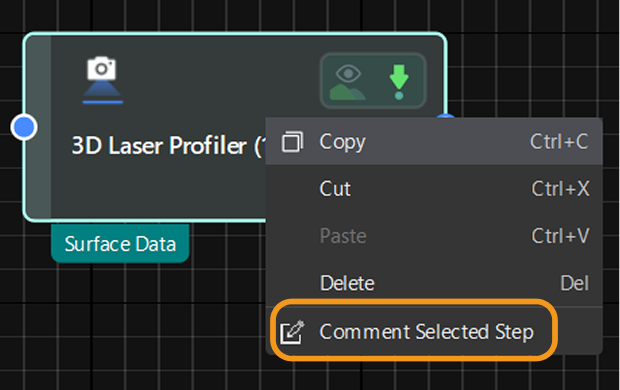Select the 3D Laser Profiler step title
This screenshot has height=390, width=620.
pyautogui.click(x=169, y=145)
